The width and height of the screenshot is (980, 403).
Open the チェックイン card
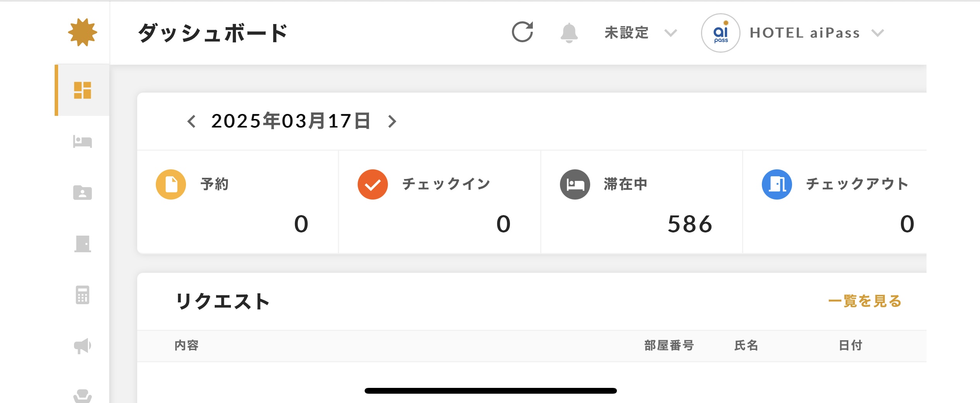tap(440, 202)
